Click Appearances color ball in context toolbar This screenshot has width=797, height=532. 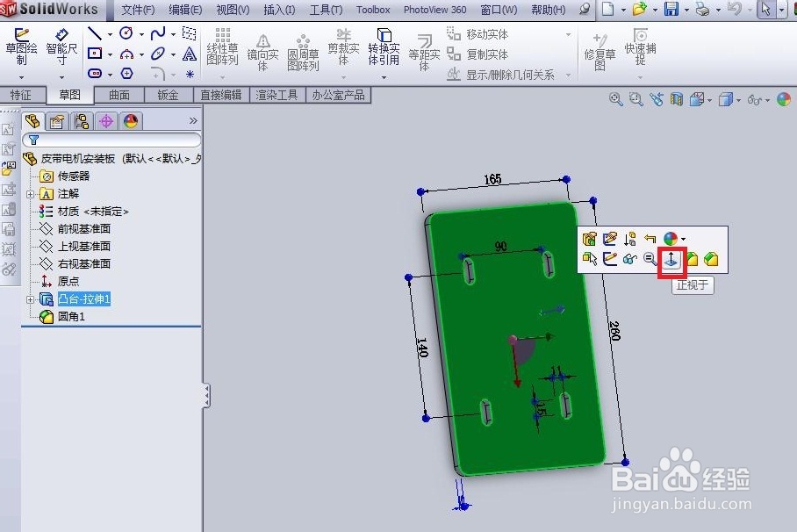pyautogui.click(x=671, y=239)
